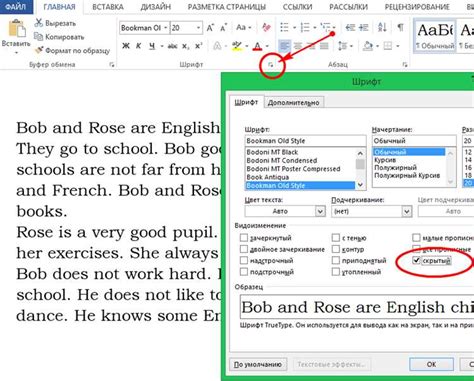This screenshot has width=474, height=381.
Task: Center align the text
Action: pos(298,46)
